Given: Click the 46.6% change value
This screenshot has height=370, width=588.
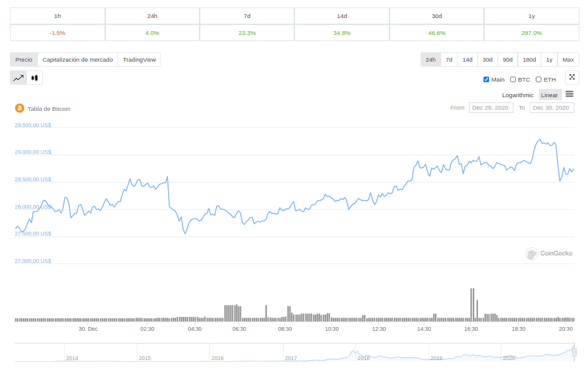Looking at the screenshot, I should pyautogui.click(x=437, y=33).
